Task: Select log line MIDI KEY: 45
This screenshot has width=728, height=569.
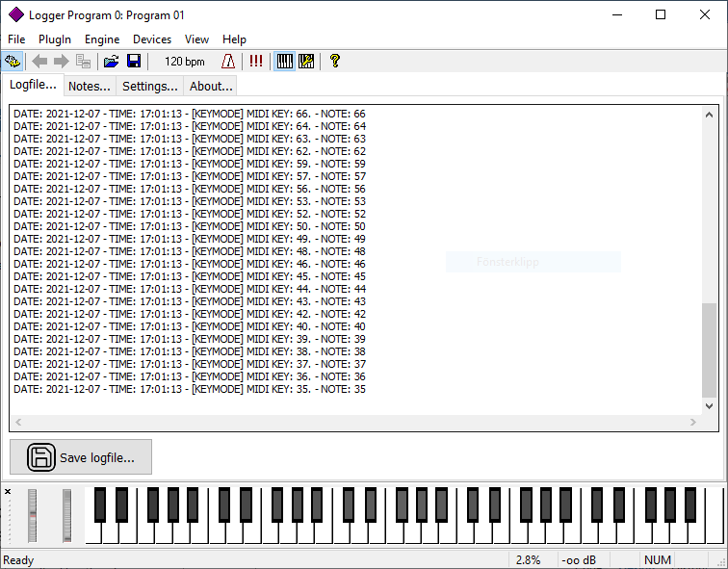Action: [190, 276]
